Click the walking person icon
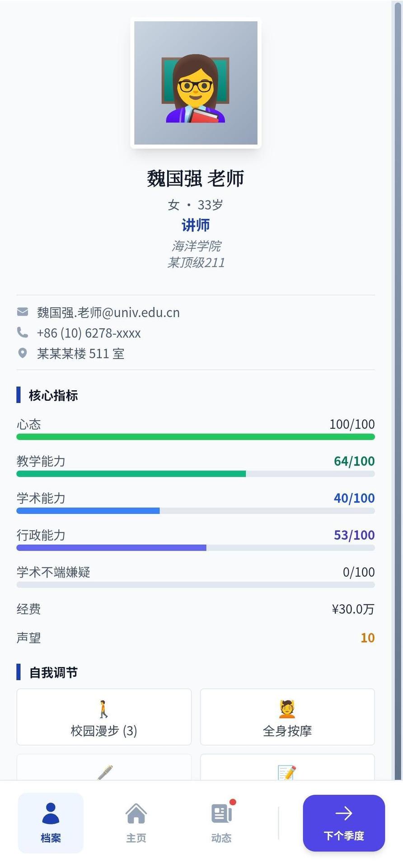 (x=104, y=709)
